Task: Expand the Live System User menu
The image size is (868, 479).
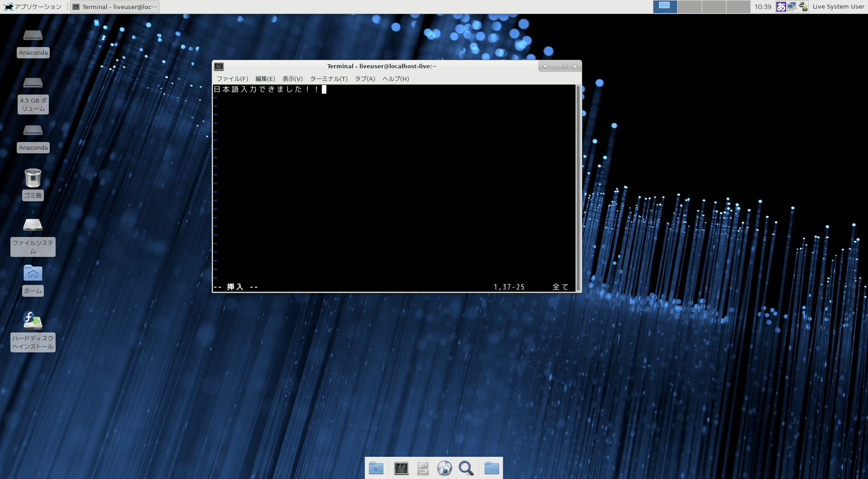Action: [x=838, y=7]
